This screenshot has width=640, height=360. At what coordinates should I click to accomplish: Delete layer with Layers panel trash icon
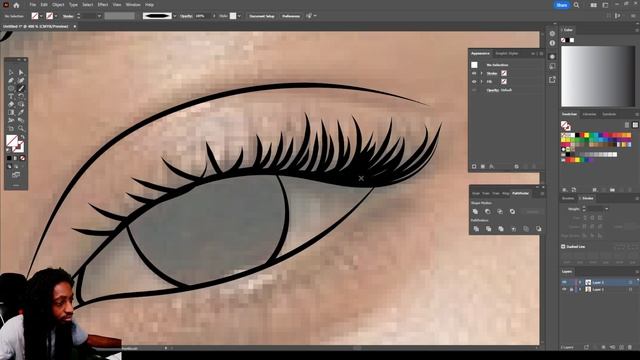pos(630,347)
